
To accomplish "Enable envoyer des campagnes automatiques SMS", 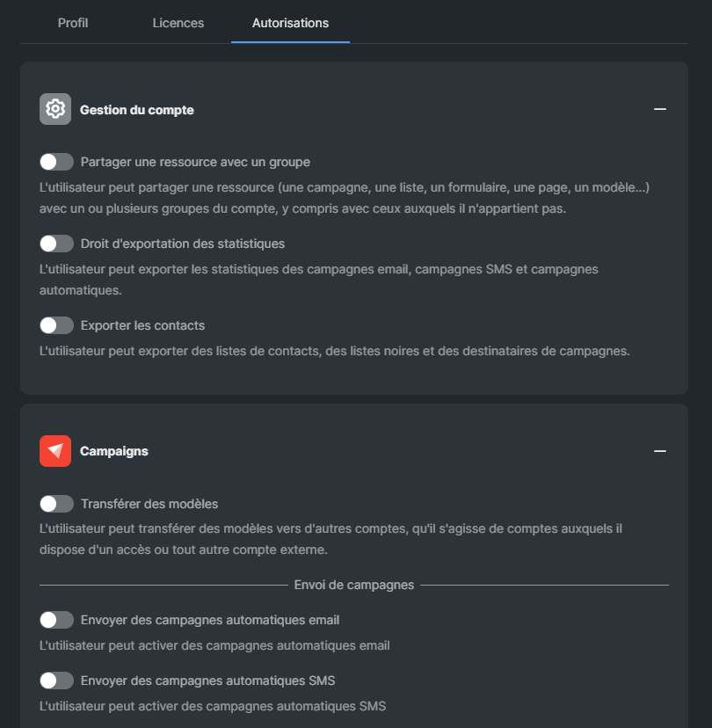I will [56, 681].
